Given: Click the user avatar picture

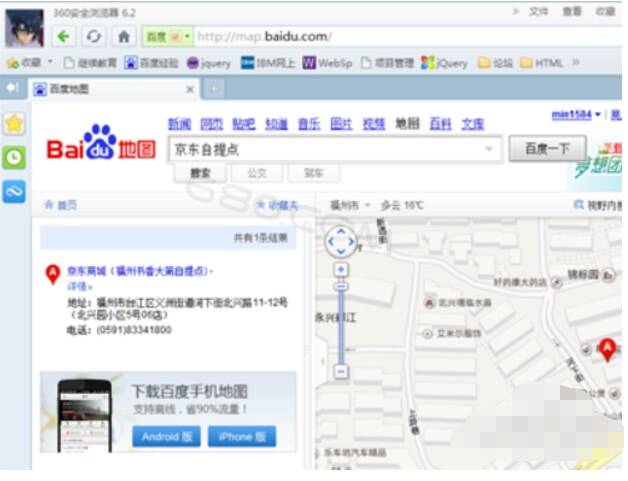Looking at the screenshot, I should (x=24, y=28).
